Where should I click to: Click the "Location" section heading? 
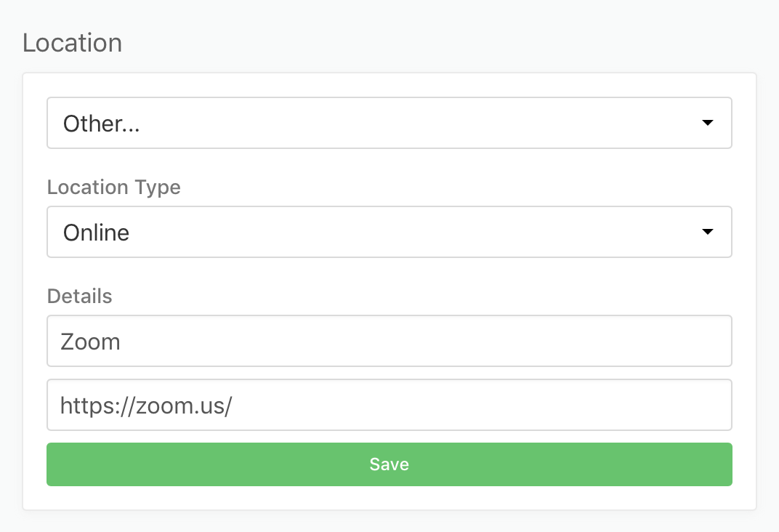point(72,43)
